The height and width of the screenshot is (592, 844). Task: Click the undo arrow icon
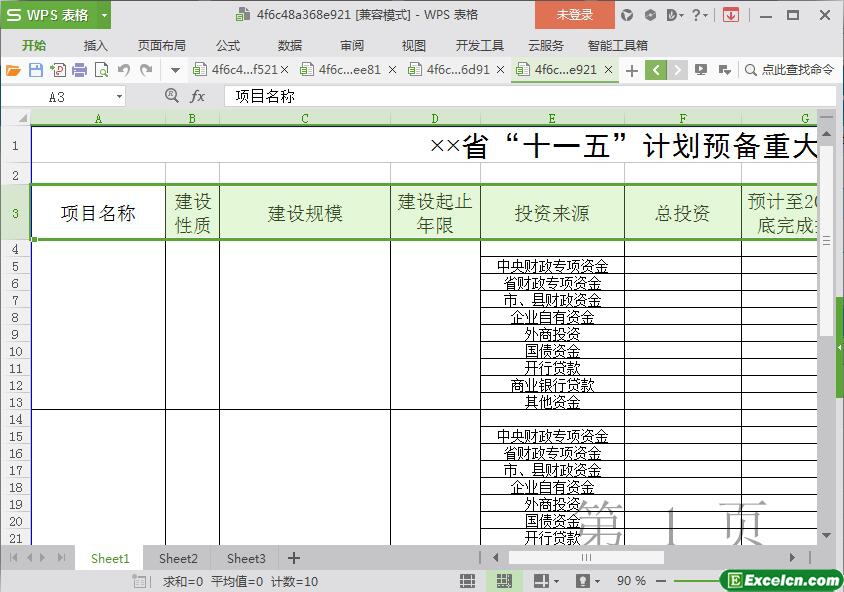pyautogui.click(x=124, y=70)
